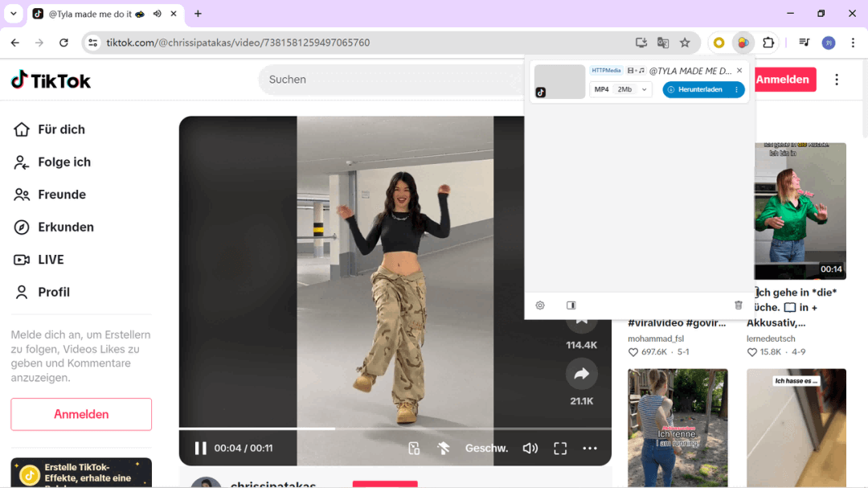The height and width of the screenshot is (488, 868).
Task: Toggle the video downloader extension popup
Action: click(x=743, y=43)
